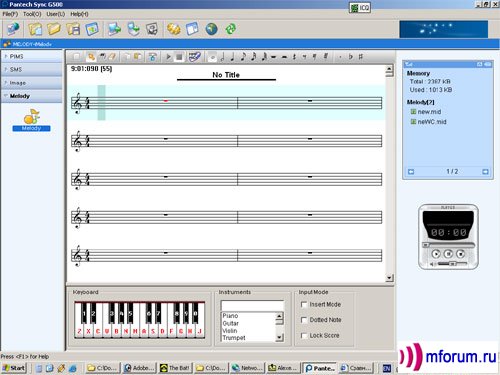Select the flat accidental symbol
This screenshot has width=500, height=375.
click(350, 57)
